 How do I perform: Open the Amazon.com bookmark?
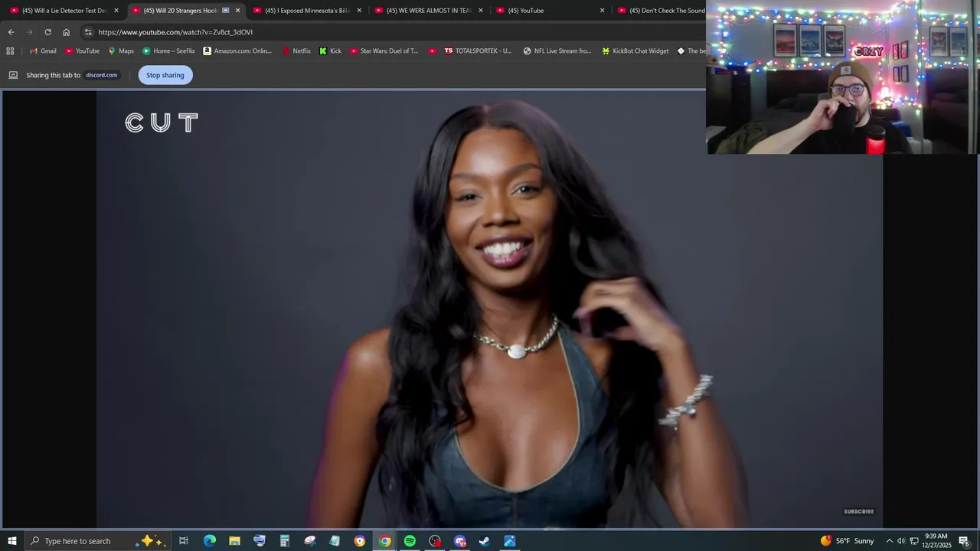237,51
